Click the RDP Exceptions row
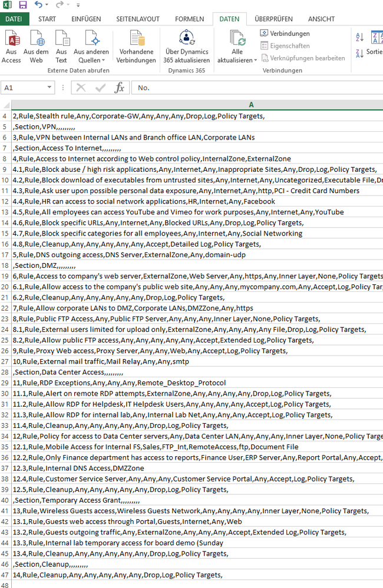The height and width of the screenshot is (588, 383). pyautogui.click(x=197, y=383)
